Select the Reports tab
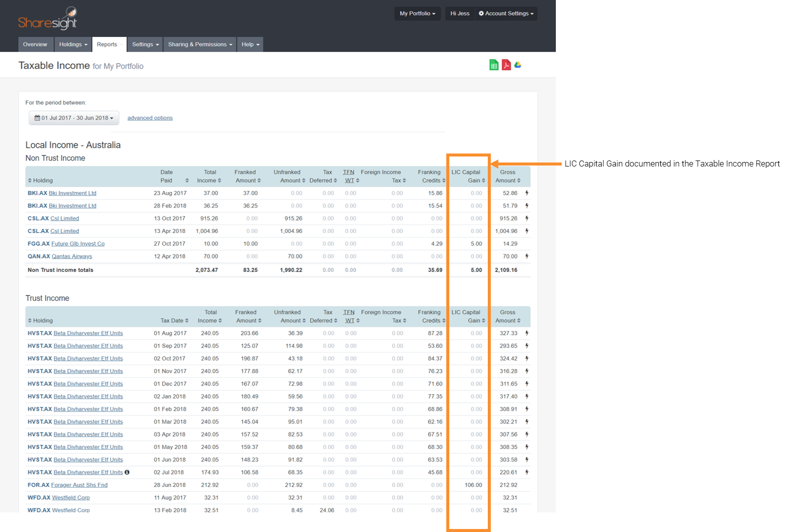801x532 pixels. click(109, 44)
